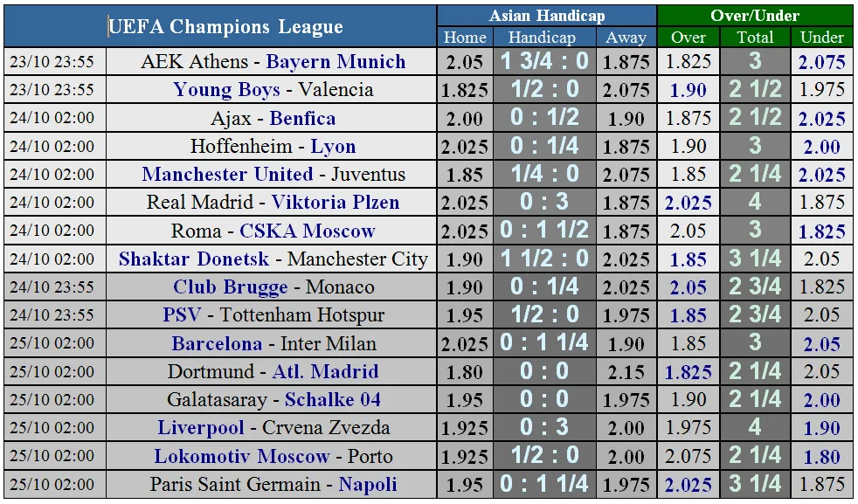The image size is (858, 504).
Task: Open the Barcelona team link
Action: coord(217,344)
